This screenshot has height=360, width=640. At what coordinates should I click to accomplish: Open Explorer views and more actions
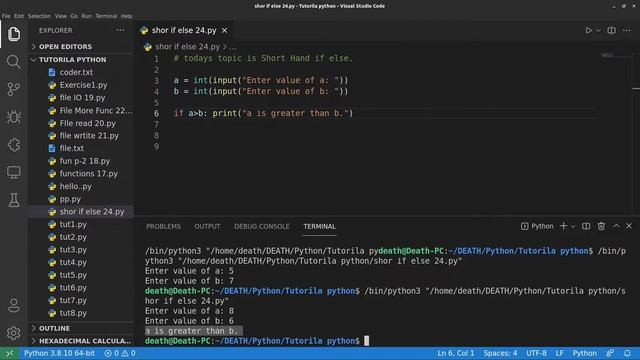coord(120,30)
